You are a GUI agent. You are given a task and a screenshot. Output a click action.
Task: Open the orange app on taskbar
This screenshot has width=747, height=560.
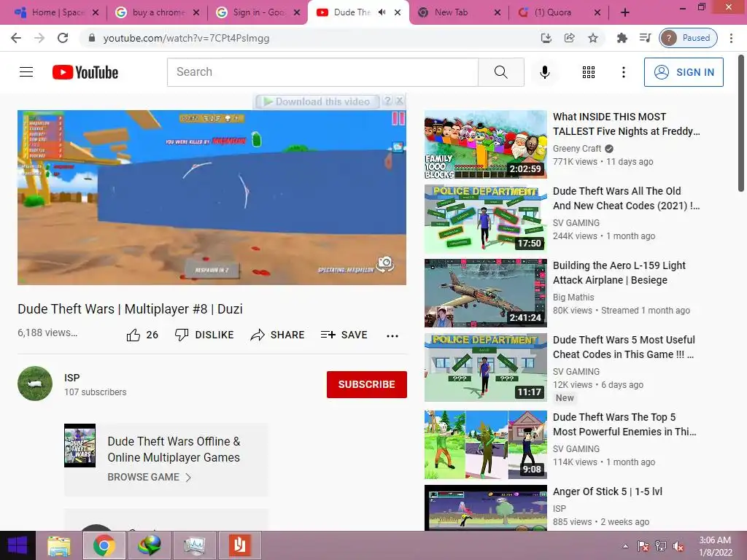click(239, 545)
